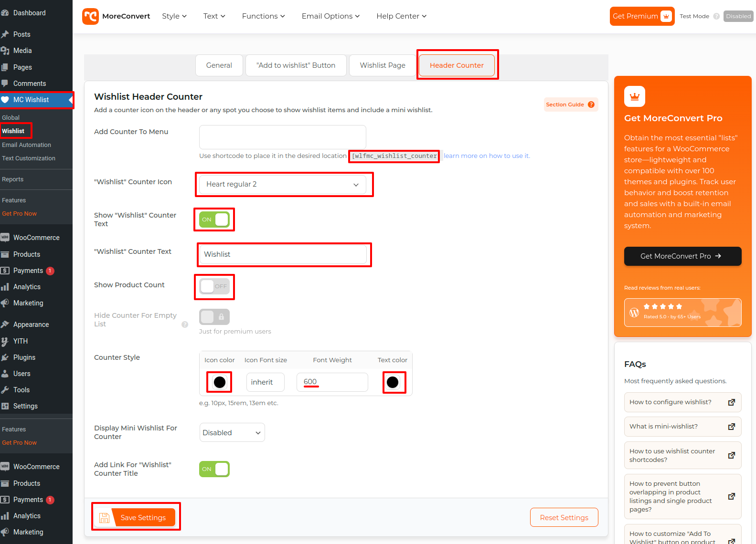This screenshot has height=544, width=756.
Task: Open Text Customization submenu item
Action: [x=29, y=158]
